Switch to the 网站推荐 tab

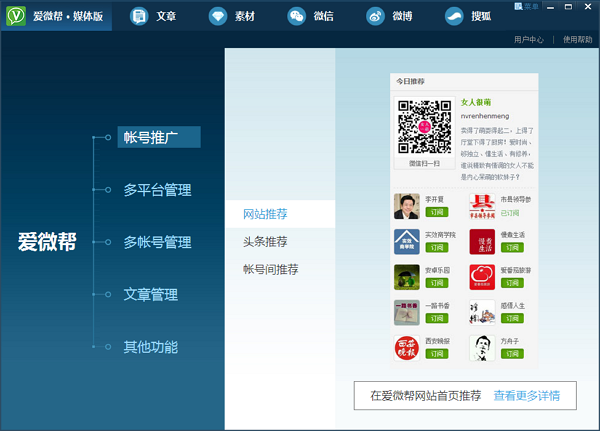(280, 214)
